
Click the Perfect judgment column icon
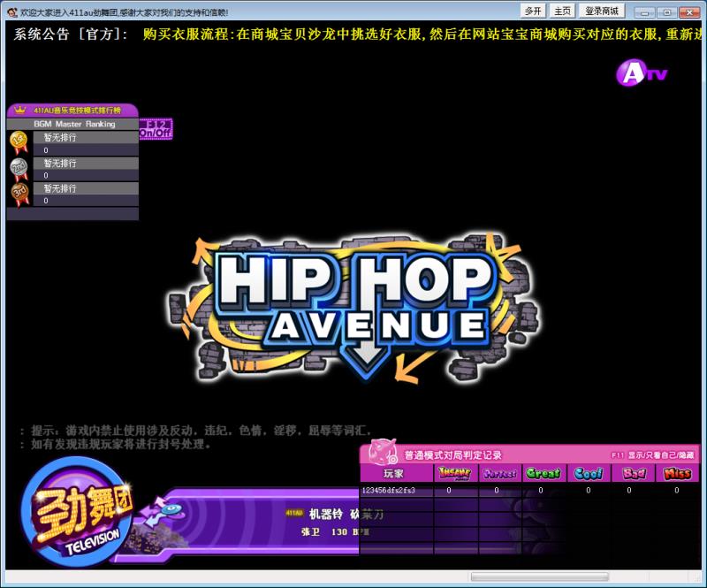[499, 473]
